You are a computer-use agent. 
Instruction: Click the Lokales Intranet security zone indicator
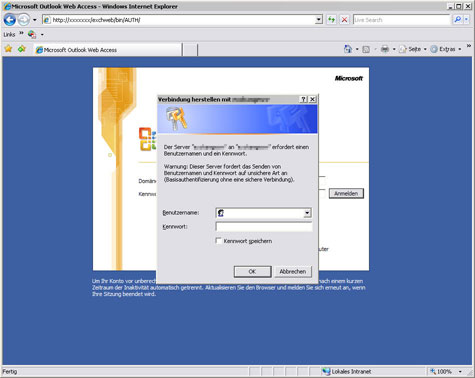(x=347, y=371)
